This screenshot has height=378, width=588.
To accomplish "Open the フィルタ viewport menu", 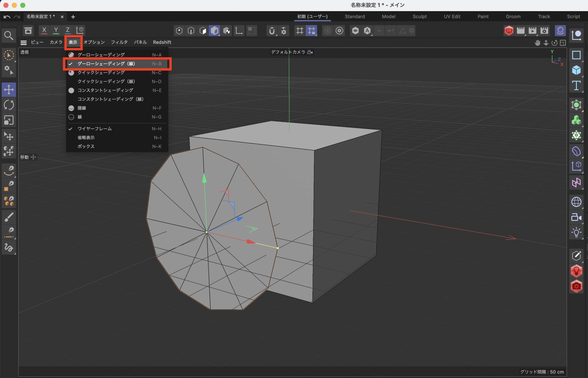I will pos(119,42).
